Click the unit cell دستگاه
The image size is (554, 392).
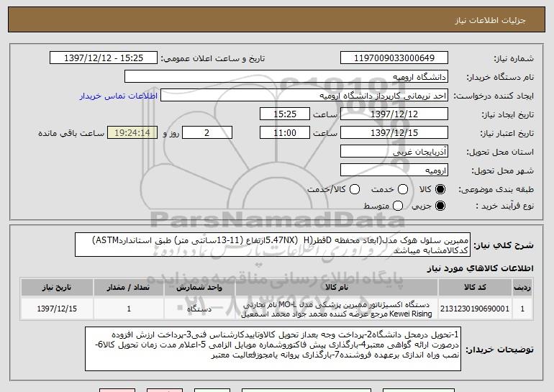[199, 309]
